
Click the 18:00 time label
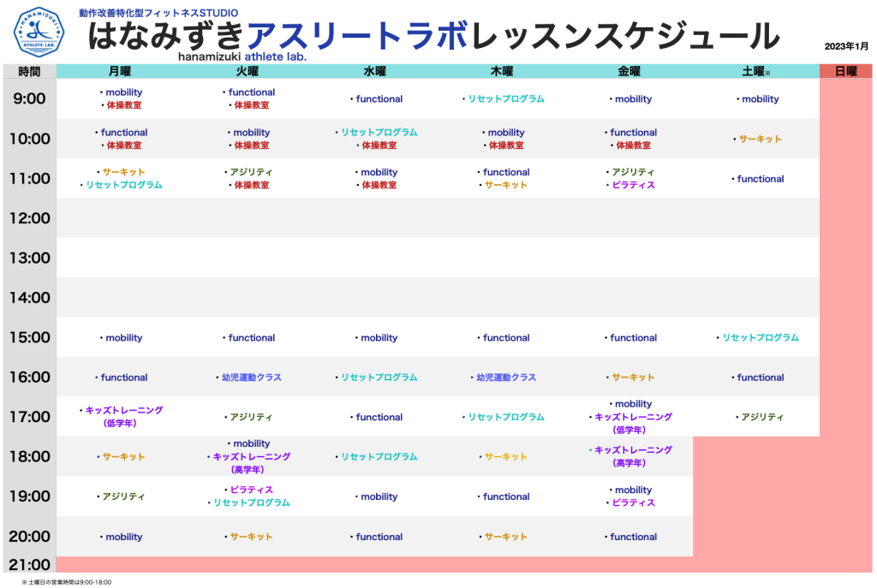tap(30, 457)
